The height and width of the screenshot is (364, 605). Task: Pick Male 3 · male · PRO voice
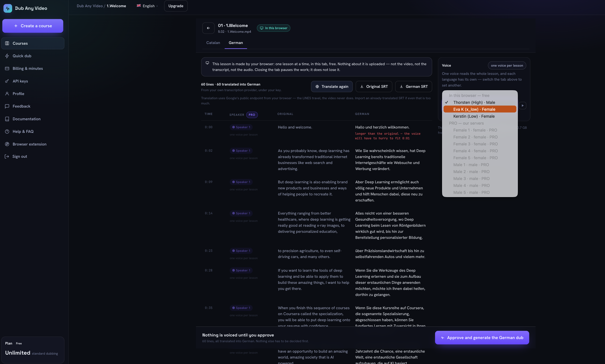(480, 179)
